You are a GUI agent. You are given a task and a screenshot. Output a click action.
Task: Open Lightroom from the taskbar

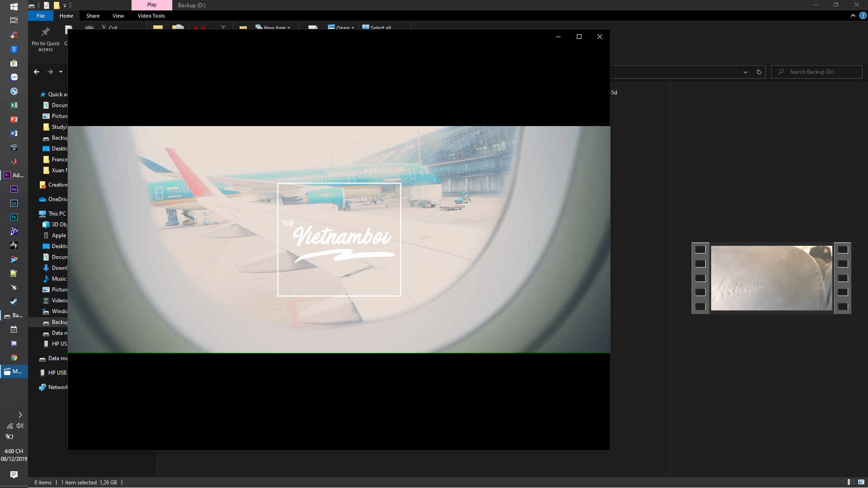(x=14, y=203)
